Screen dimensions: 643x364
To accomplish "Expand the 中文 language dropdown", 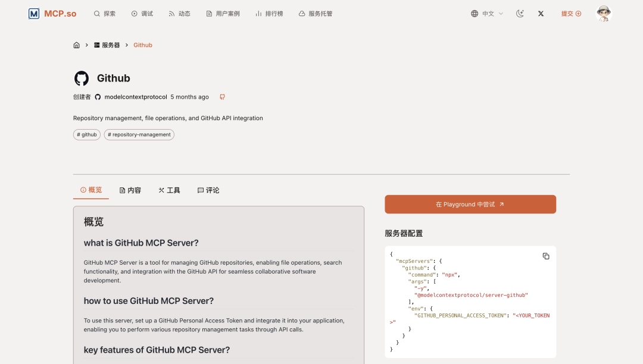I will [487, 14].
